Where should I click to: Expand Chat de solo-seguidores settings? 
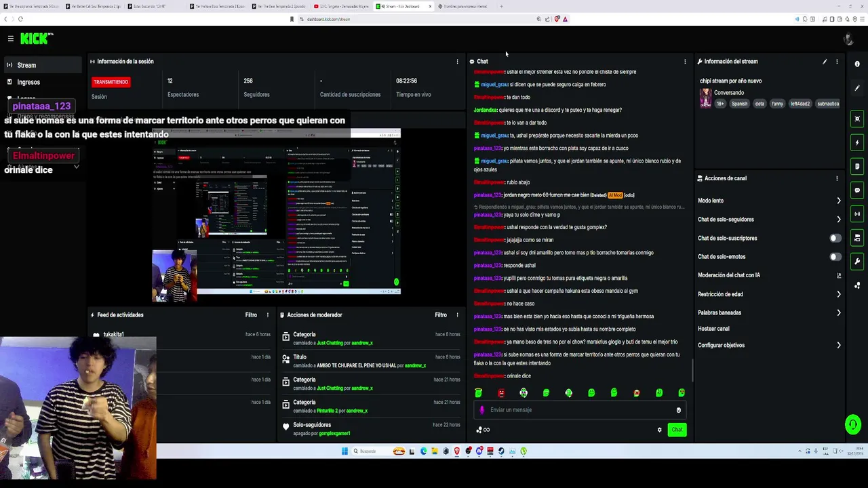[x=770, y=220]
